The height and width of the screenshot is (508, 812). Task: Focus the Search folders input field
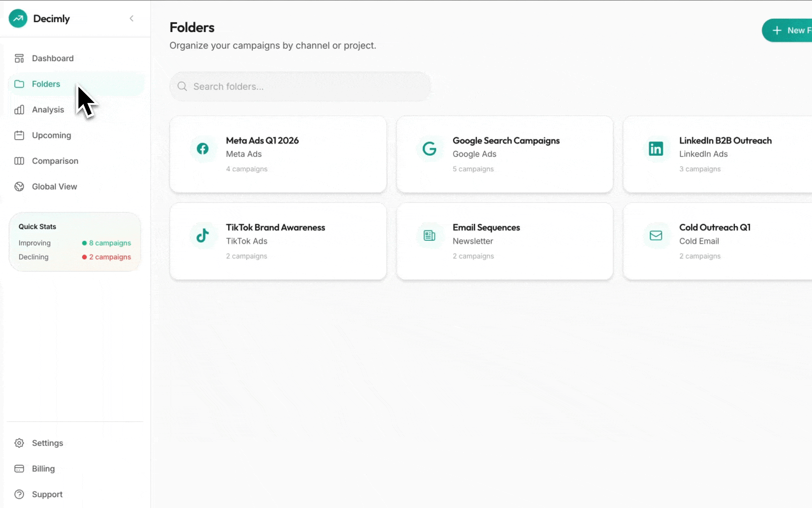click(x=301, y=87)
